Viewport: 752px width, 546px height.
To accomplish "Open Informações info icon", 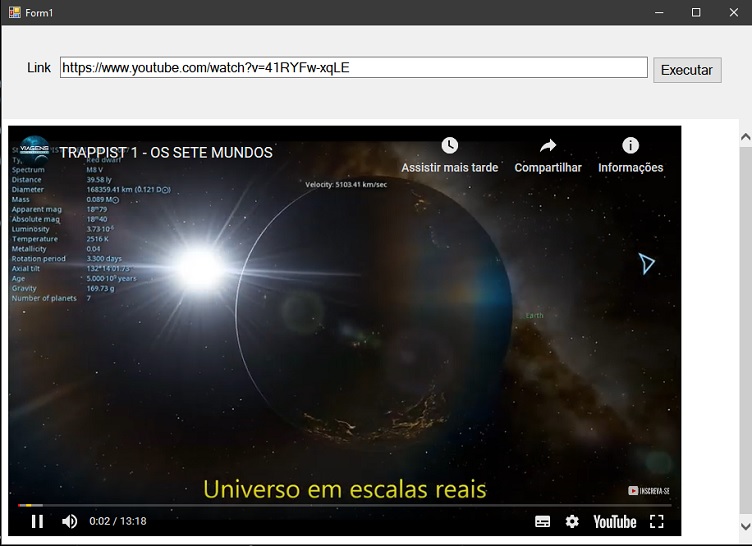I will (x=630, y=145).
